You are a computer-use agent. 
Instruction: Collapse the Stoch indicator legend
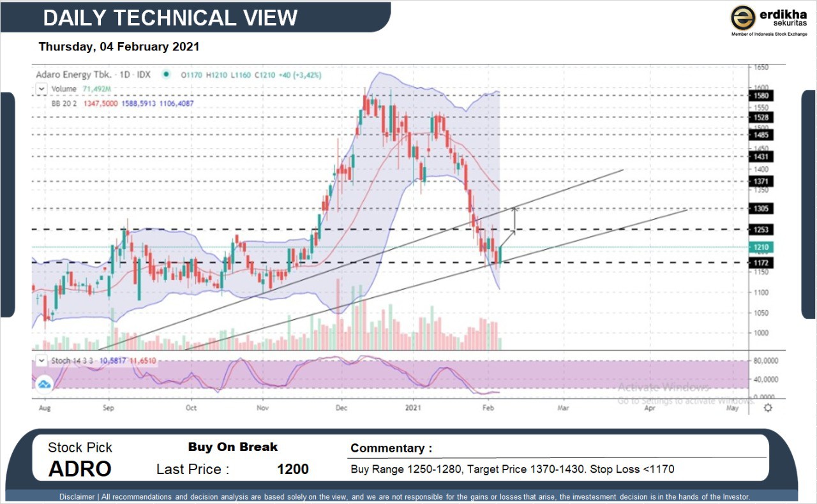(x=41, y=360)
